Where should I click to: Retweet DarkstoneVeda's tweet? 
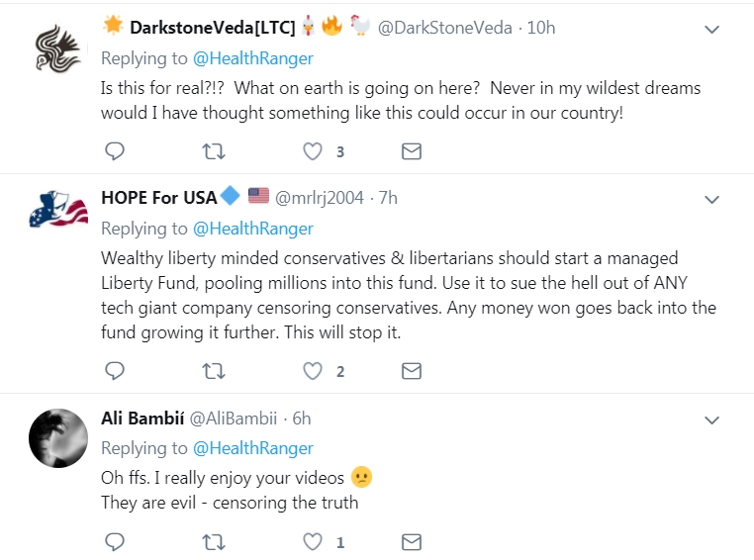213,151
